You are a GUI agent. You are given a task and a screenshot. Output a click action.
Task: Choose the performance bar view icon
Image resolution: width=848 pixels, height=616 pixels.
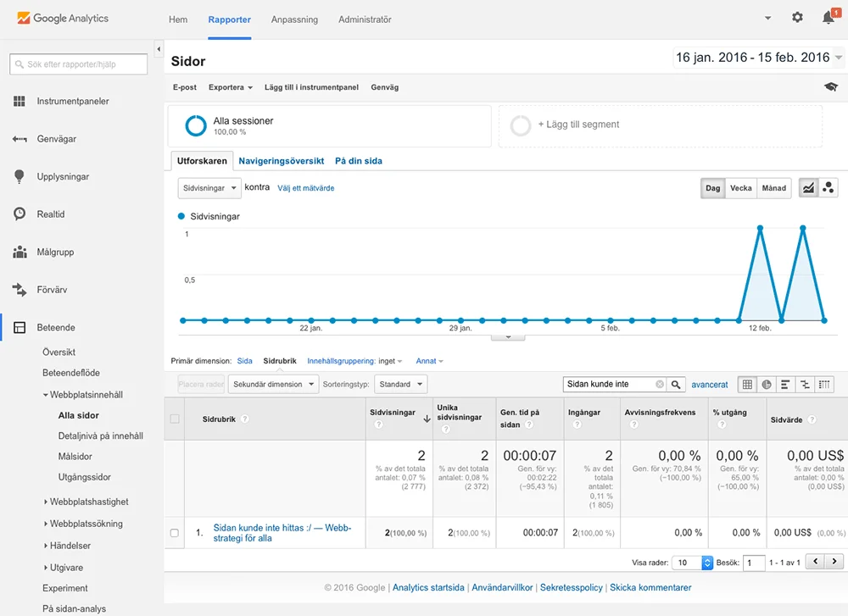(x=785, y=385)
